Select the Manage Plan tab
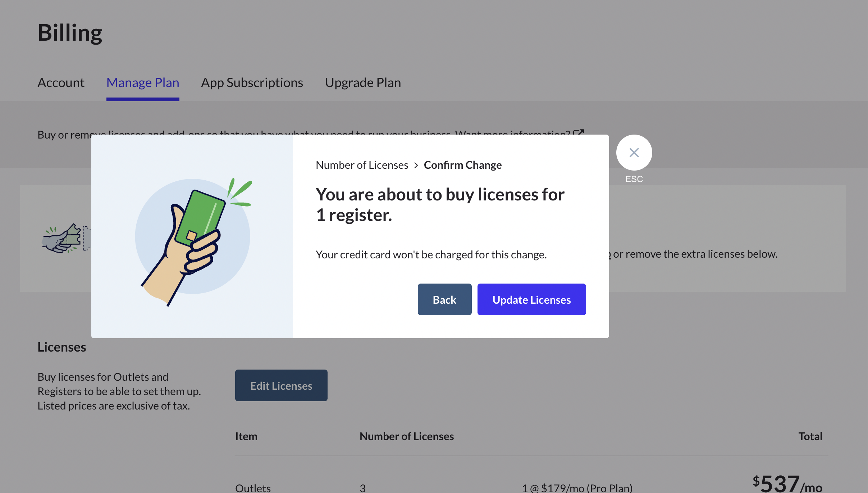 coord(143,83)
